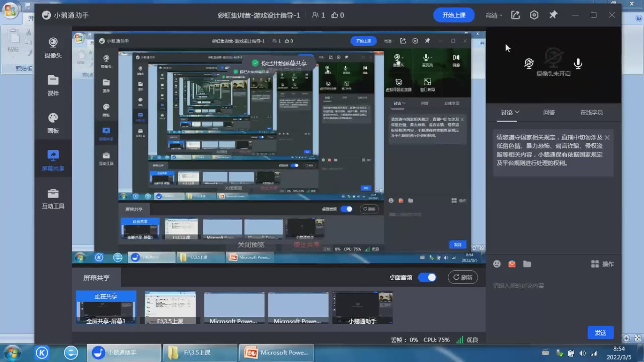Open the Windows Start button

(12, 353)
